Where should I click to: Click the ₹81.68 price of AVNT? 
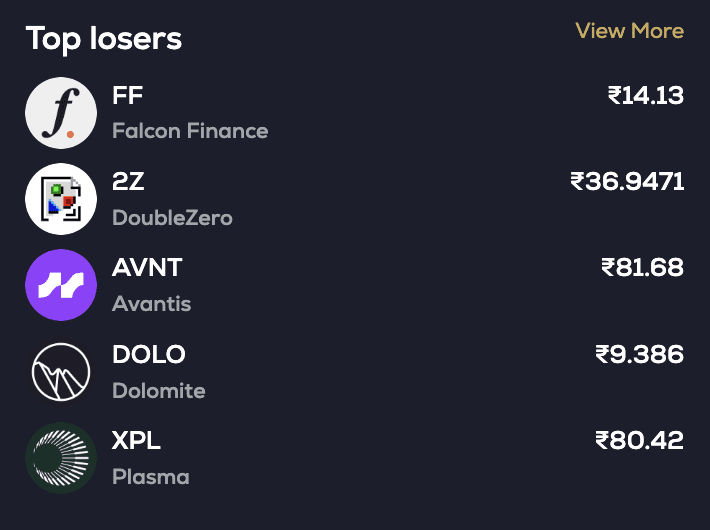point(642,268)
